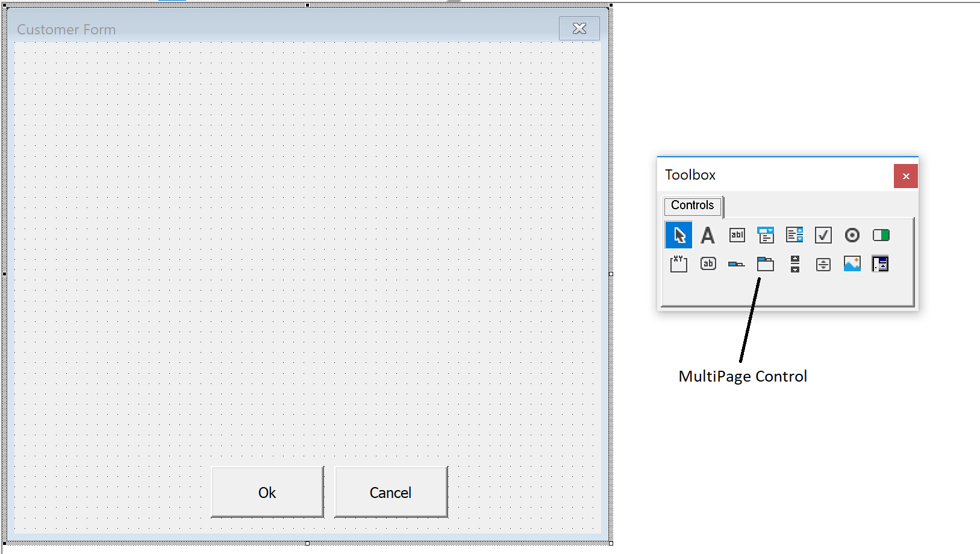Click the Cancel button
Screen dimensions: 980x554
click(390, 492)
